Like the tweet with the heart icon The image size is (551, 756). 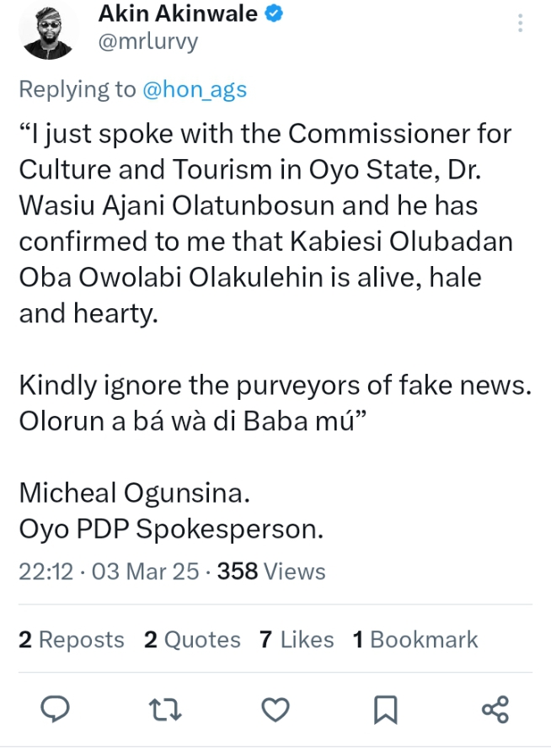[275, 710]
